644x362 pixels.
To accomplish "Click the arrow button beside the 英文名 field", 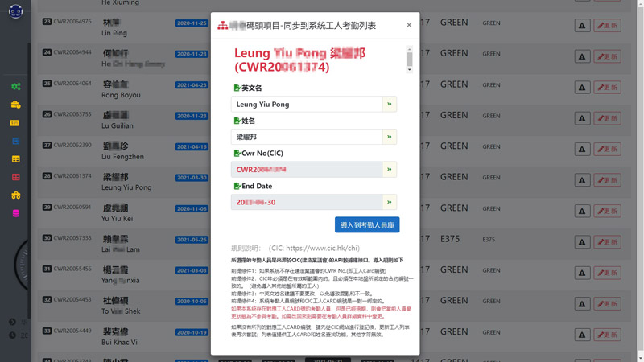I will pyautogui.click(x=389, y=104).
